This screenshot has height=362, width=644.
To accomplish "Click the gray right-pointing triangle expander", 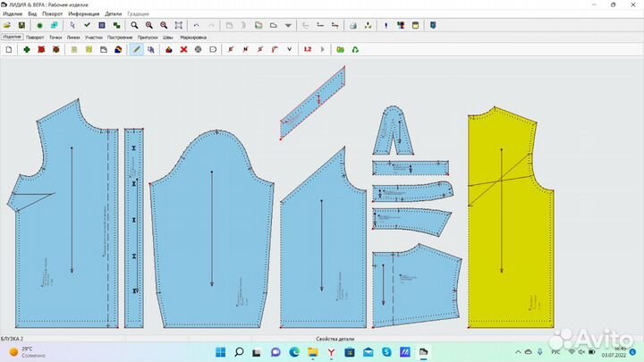I will 322,49.
